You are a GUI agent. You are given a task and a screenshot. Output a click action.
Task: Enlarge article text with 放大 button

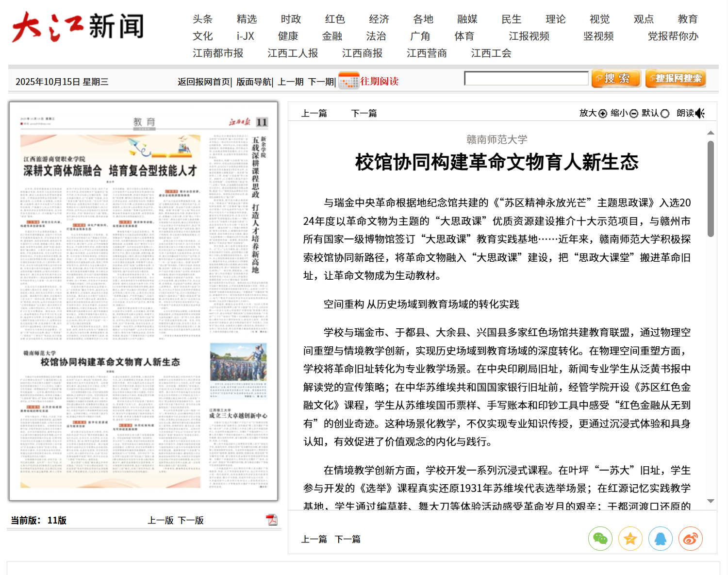593,113
